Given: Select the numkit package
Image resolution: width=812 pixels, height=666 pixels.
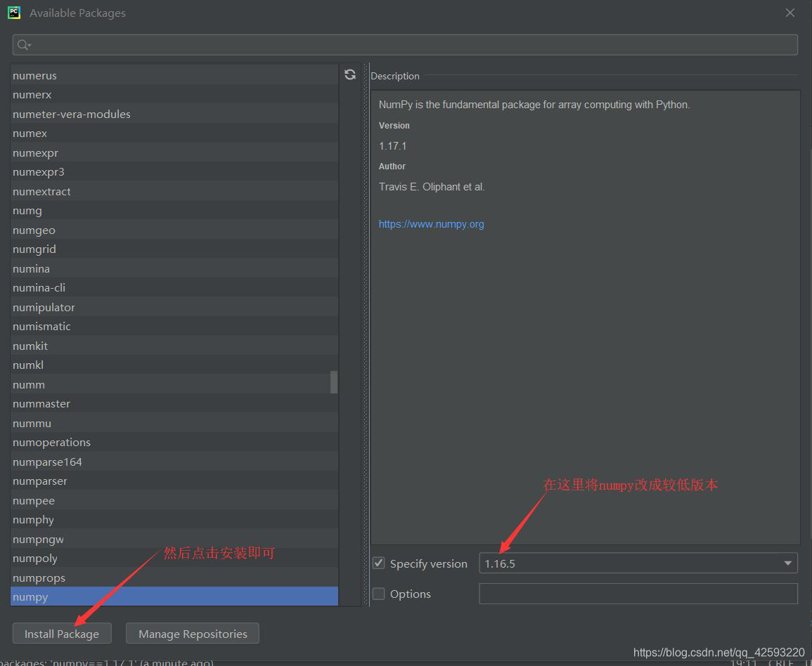Looking at the screenshot, I should pos(174,346).
